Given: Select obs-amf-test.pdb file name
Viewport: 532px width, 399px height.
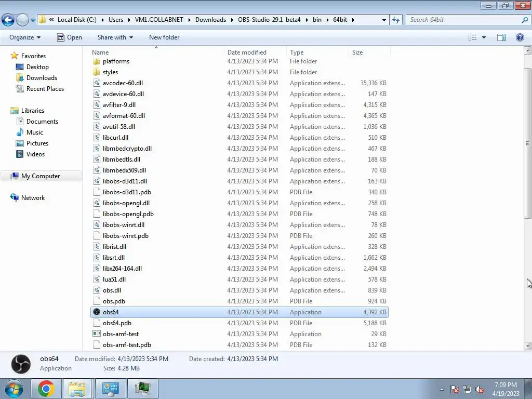Looking at the screenshot, I should (x=127, y=345).
